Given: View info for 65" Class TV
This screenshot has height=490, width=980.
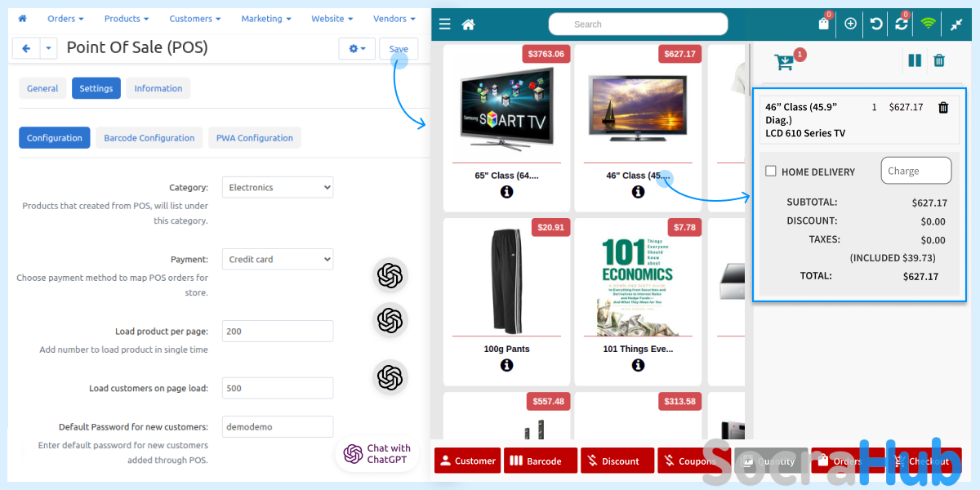Looking at the screenshot, I should tap(506, 192).
